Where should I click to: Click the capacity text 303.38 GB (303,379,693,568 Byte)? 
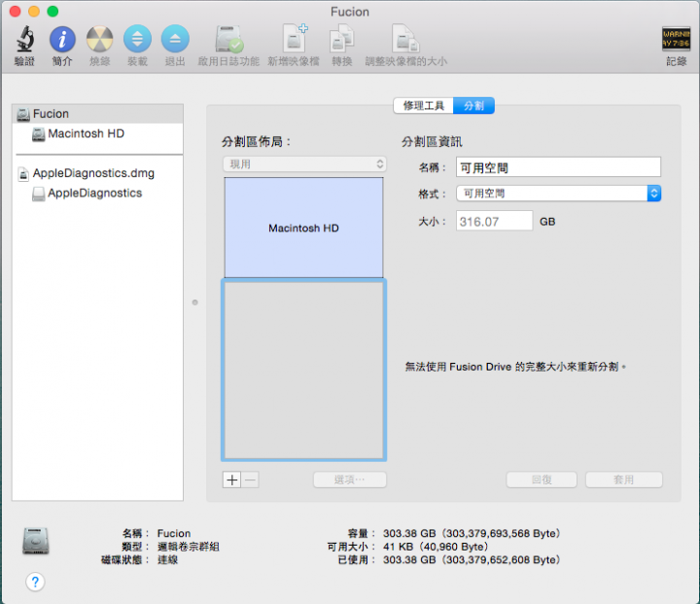click(472, 533)
